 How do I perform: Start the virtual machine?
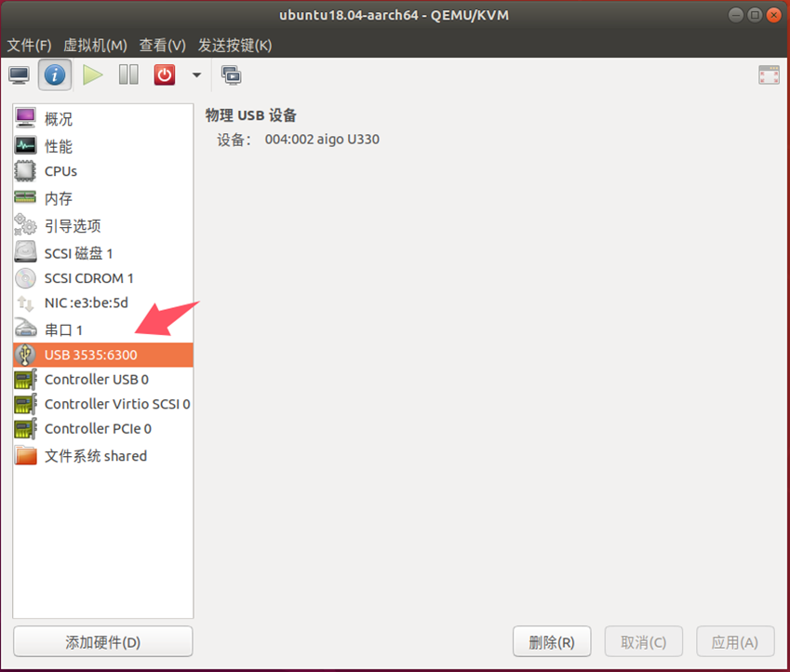[x=93, y=75]
